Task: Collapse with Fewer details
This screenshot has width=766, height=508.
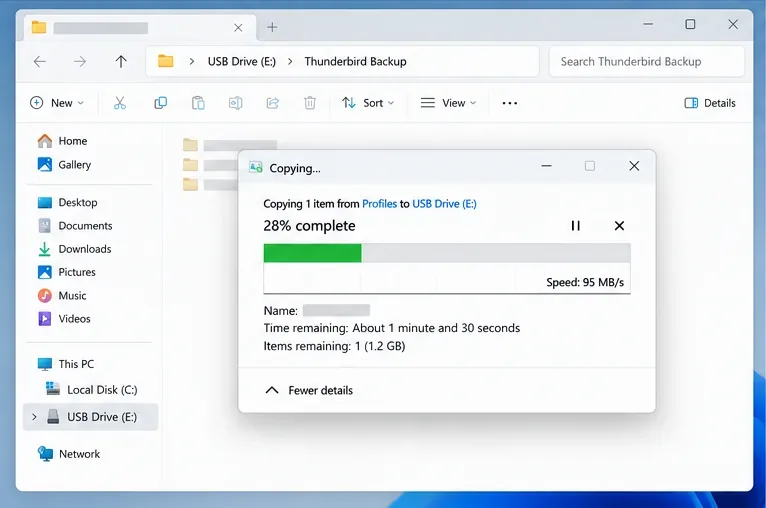Action: click(309, 390)
